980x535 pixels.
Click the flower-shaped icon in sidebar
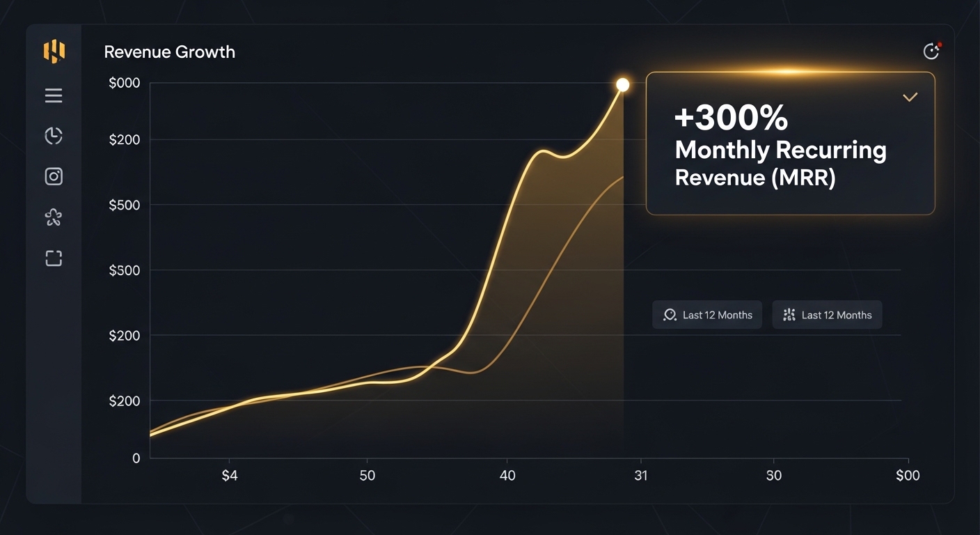click(54, 218)
